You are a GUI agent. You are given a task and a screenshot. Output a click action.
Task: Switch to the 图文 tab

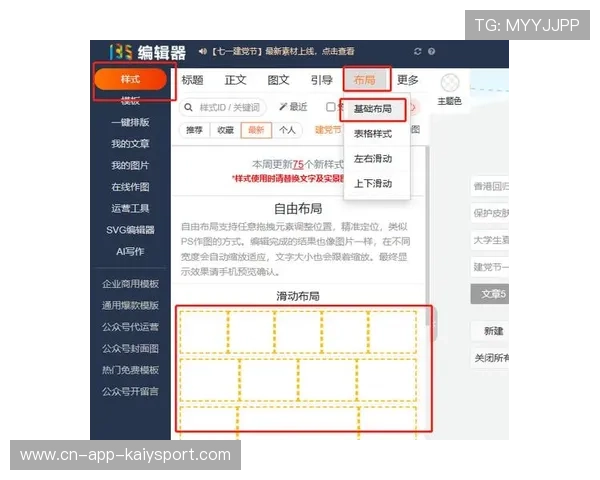click(278, 80)
